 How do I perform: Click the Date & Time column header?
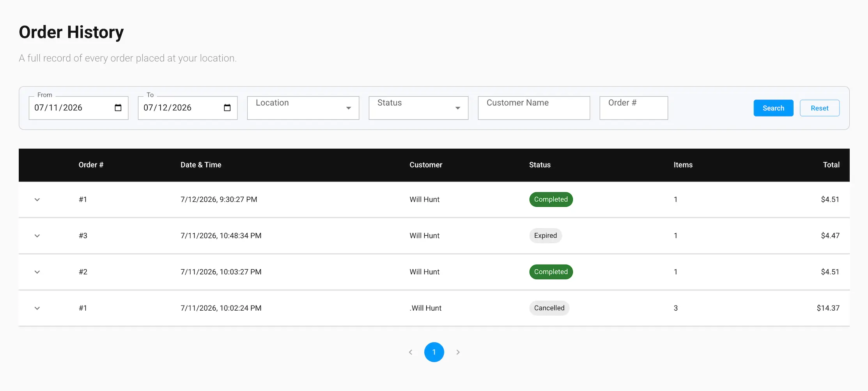[x=201, y=165]
